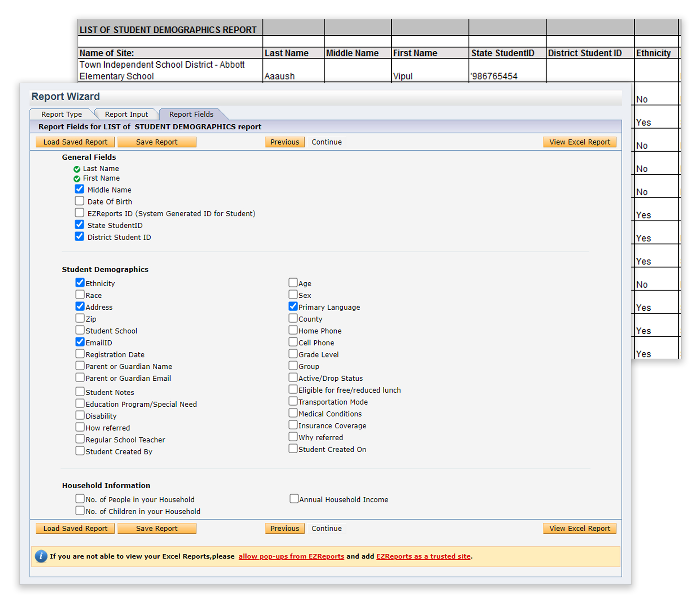
Task: Select the Race checkbox
Action: click(x=80, y=295)
